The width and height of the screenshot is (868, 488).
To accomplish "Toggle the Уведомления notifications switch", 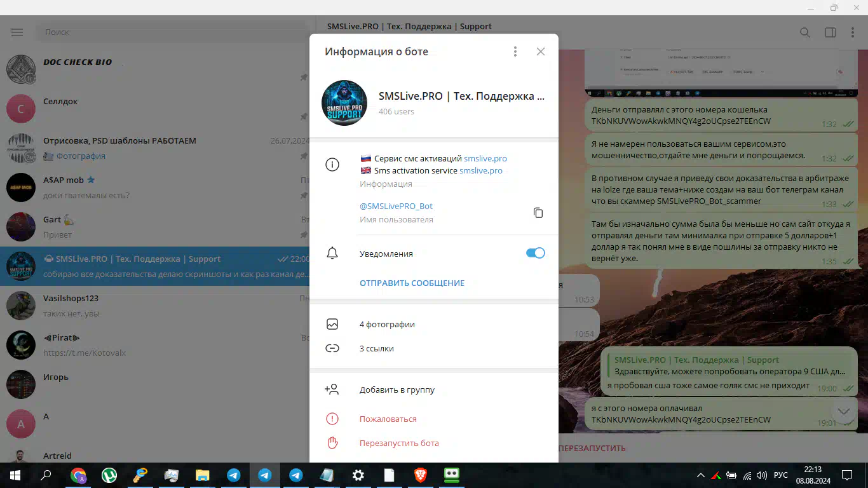I will (536, 253).
